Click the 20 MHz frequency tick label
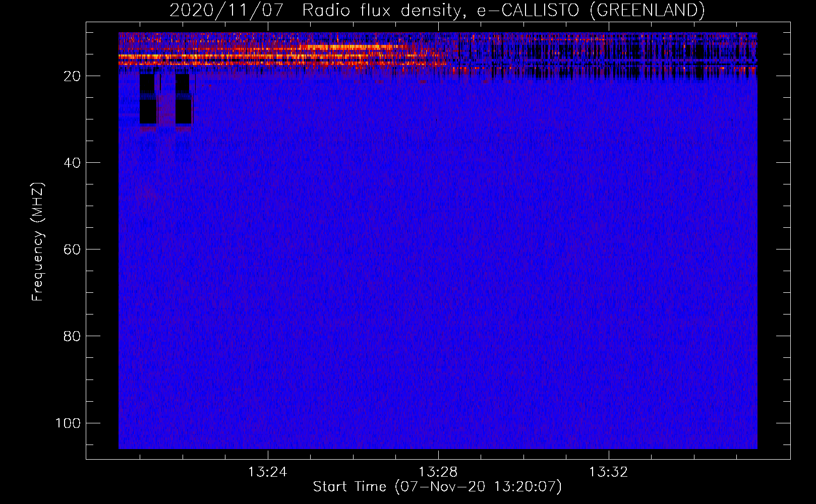 72,76
